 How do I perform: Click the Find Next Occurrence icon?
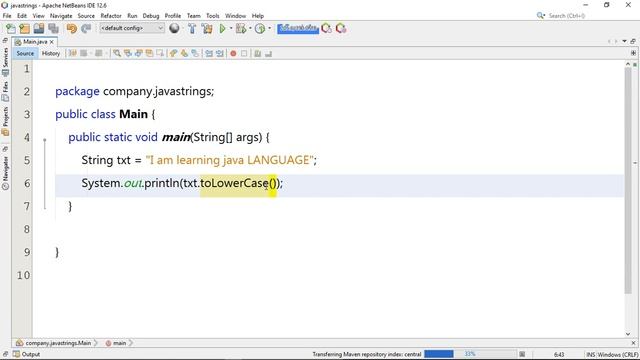(x=138, y=53)
